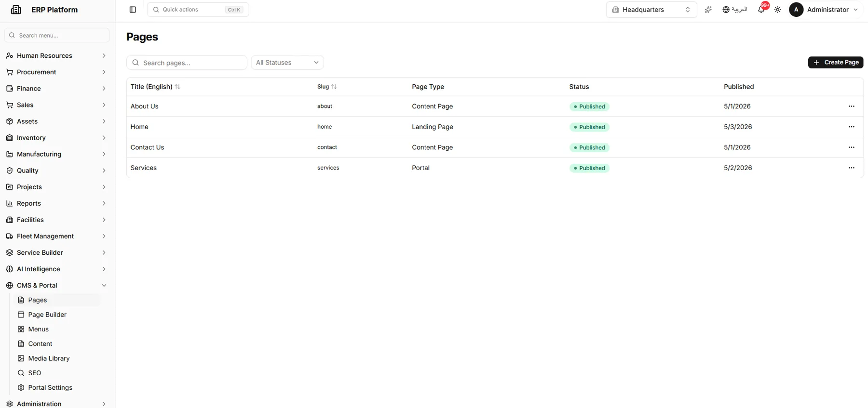This screenshot has width=868, height=408.
Task: Select the Sales menu item
Action: [x=57, y=105]
